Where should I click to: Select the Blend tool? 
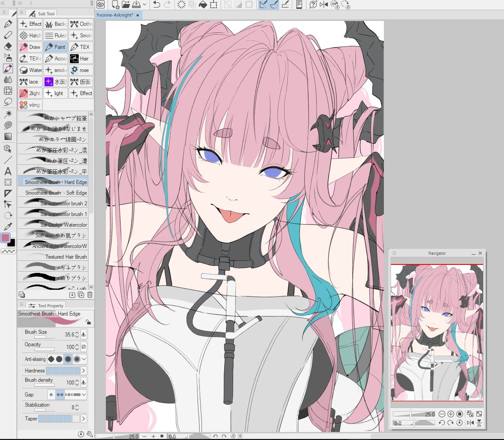coord(8,79)
